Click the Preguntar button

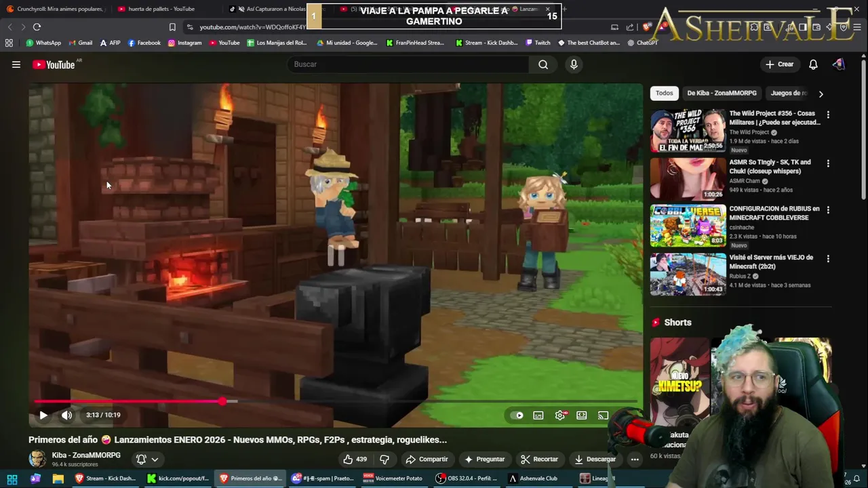[484, 459]
